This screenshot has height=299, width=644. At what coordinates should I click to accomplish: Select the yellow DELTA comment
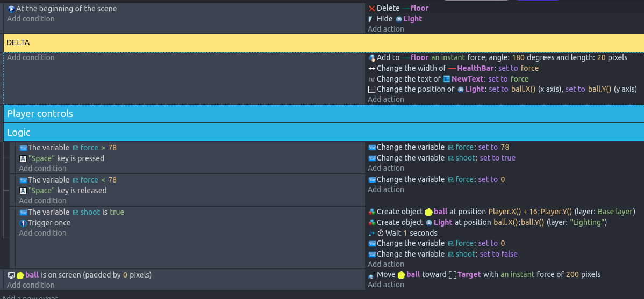(x=323, y=43)
